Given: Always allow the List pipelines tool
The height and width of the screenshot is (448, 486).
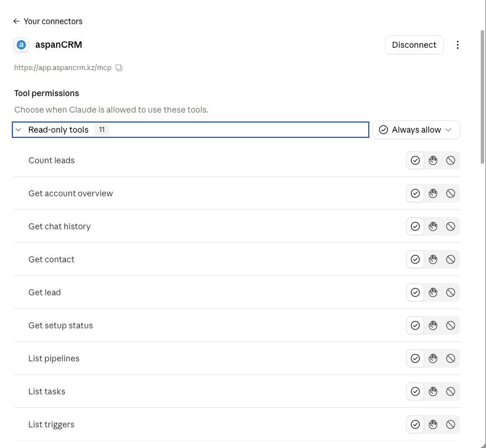Looking at the screenshot, I should click(x=415, y=358).
